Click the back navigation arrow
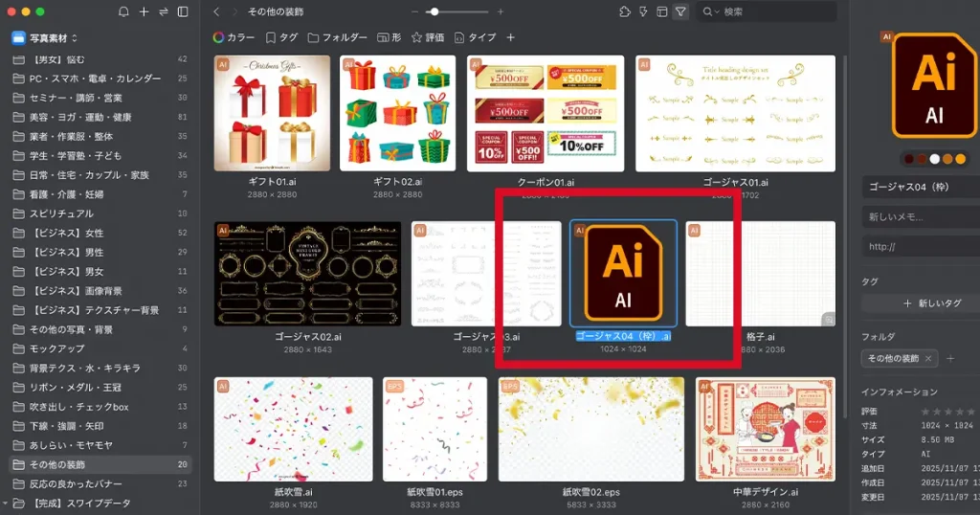 [216, 11]
